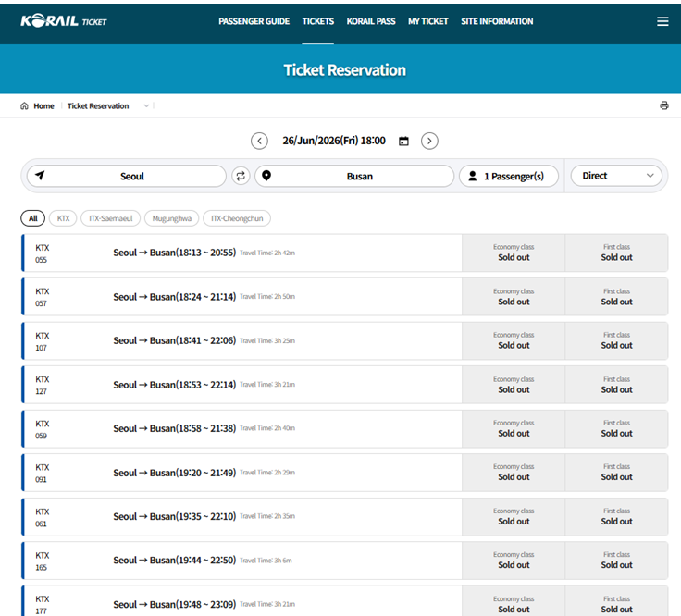681x616 pixels.
Task: Filter by KTX trains
Action: (64, 218)
